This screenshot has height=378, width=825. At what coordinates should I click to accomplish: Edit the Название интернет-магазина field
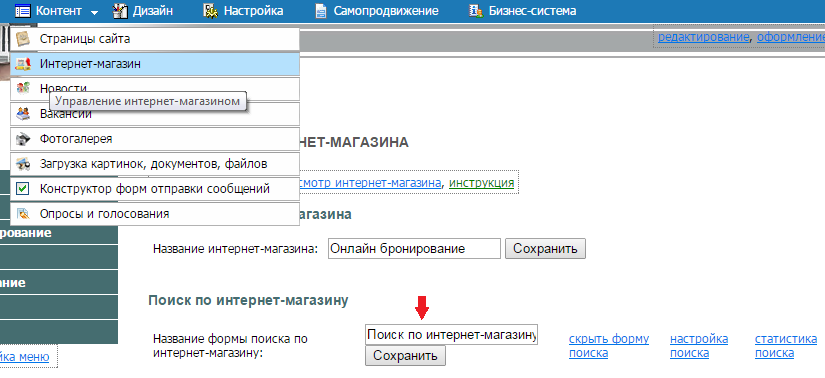414,248
